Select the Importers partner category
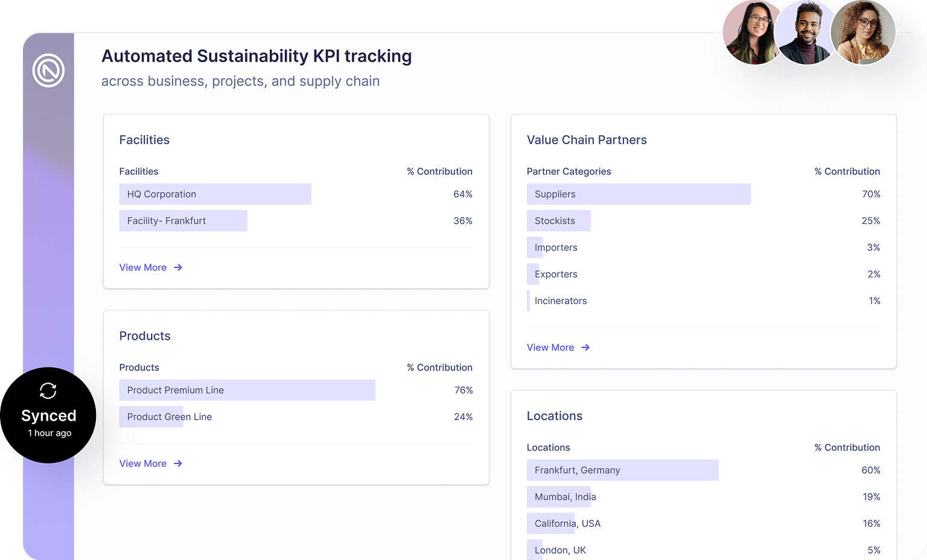The height and width of the screenshot is (560, 927). click(x=704, y=247)
